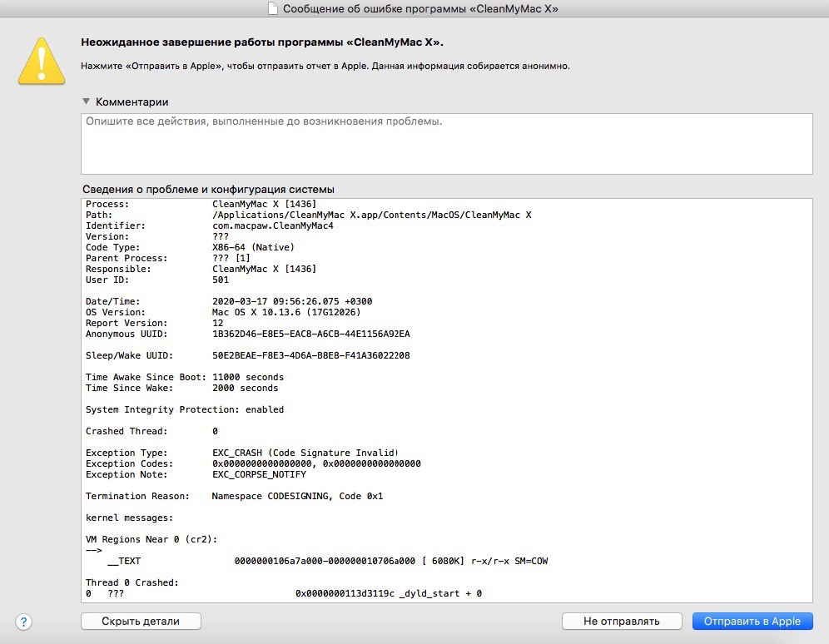Click the bold Неожиданное завершение работы heading
Screen dimensions: 829x644
click(x=262, y=42)
